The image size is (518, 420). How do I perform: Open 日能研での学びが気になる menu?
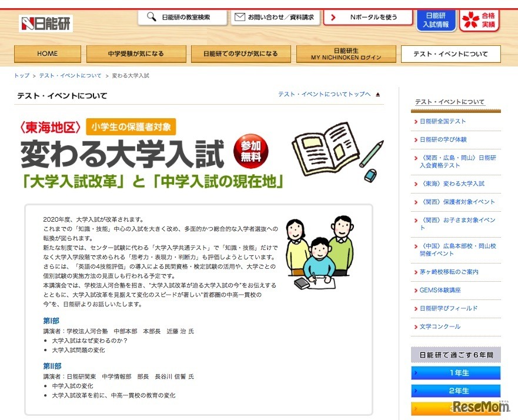(x=241, y=54)
